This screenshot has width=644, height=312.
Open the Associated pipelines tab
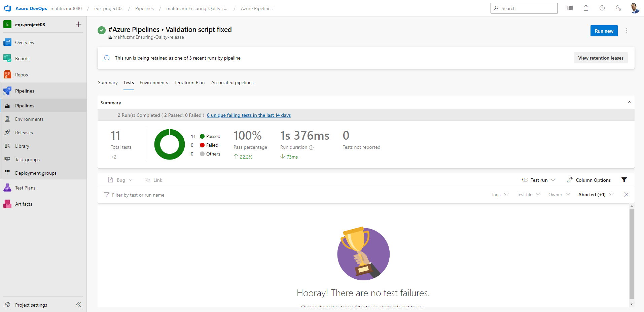click(x=232, y=82)
